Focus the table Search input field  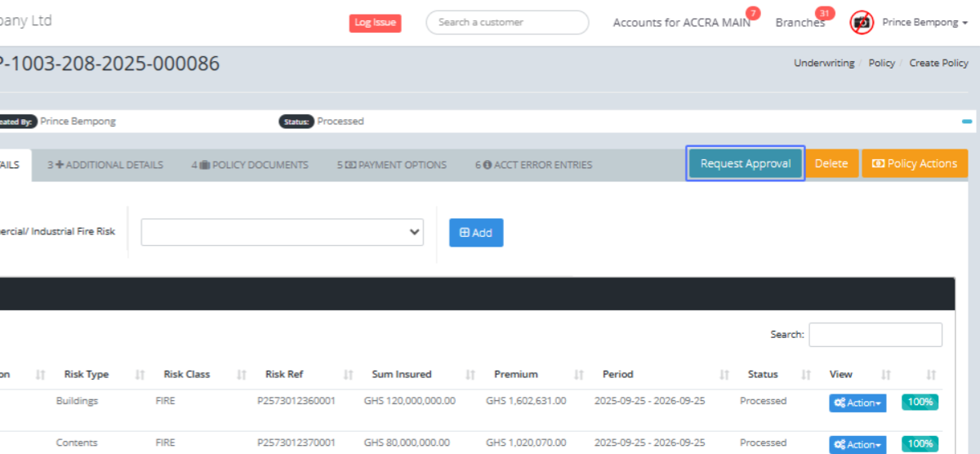875,335
